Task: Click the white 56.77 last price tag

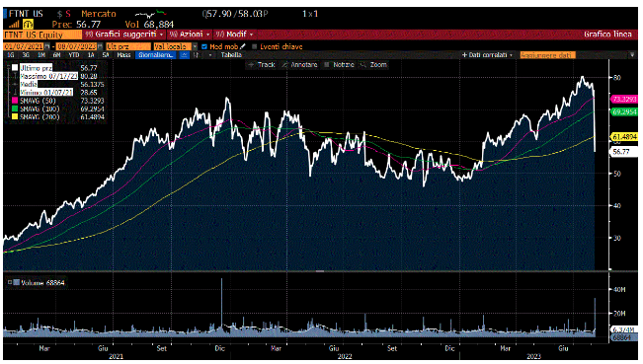Action: 624,152
